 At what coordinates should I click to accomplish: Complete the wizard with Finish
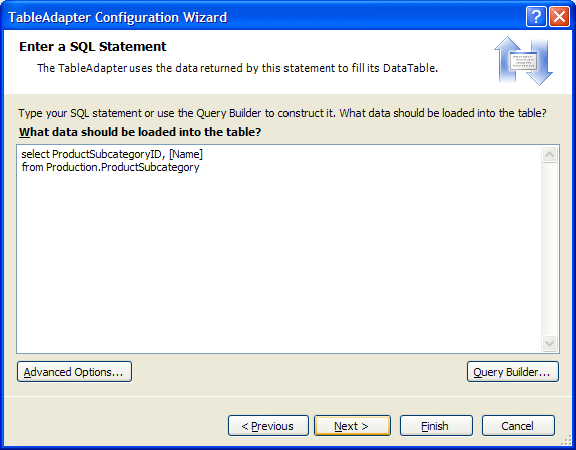(x=436, y=426)
